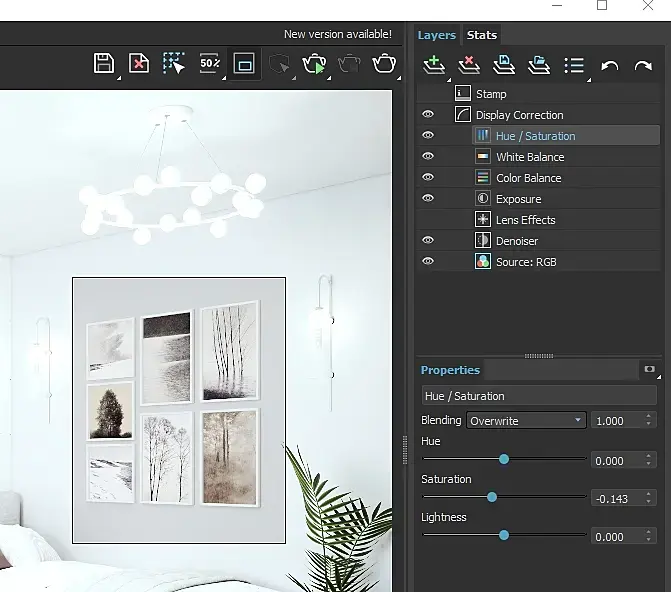Select the Color Balance layer
Image resolution: width=671 pixels, height=592 pixels.
(x=528, y=178)
